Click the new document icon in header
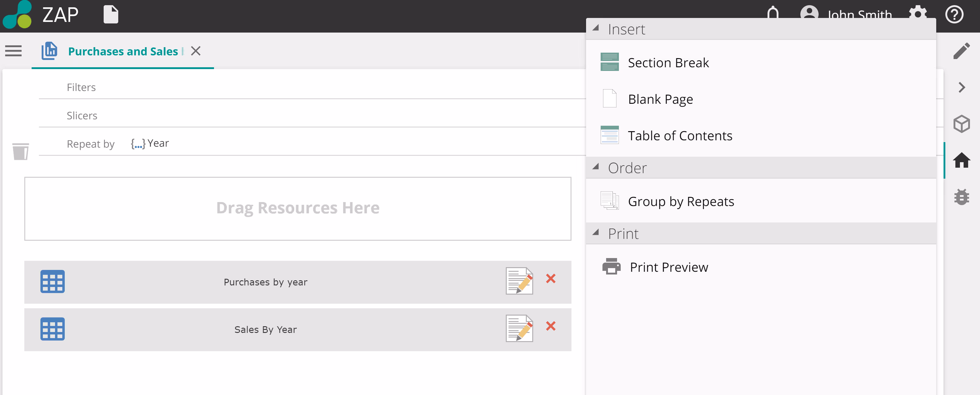The height and width of the screenshot is (395, 980). (111, 15)
